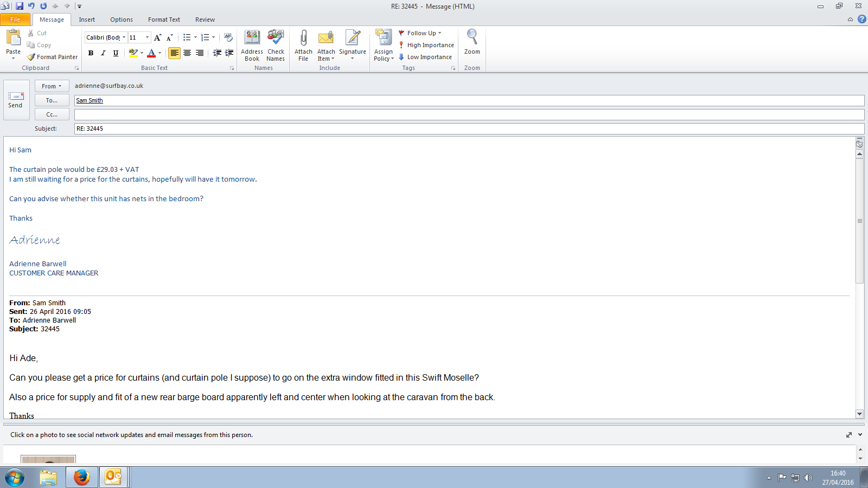Click the Subject field RE: 32445
The height and width of the screenshot is (488, 868).
469,129
